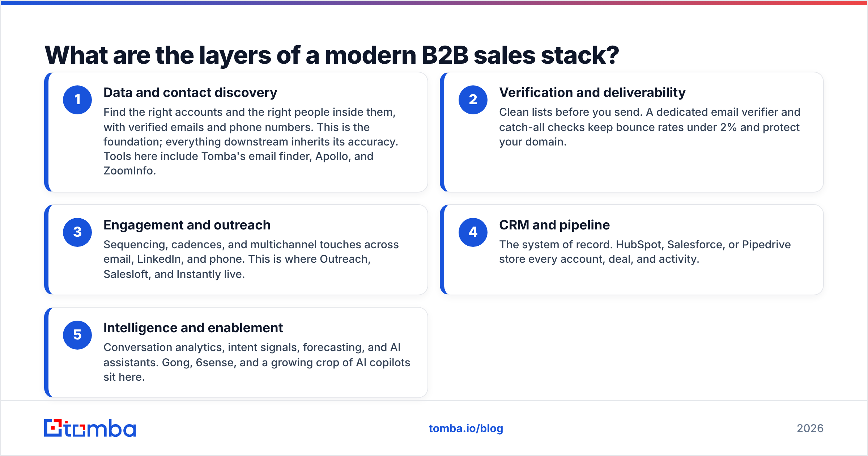Click the paragraph mentioning HubSpot, Salesforce, Pipedrive
Viewport: 868px width, 456px height.
tap(645, 252)
